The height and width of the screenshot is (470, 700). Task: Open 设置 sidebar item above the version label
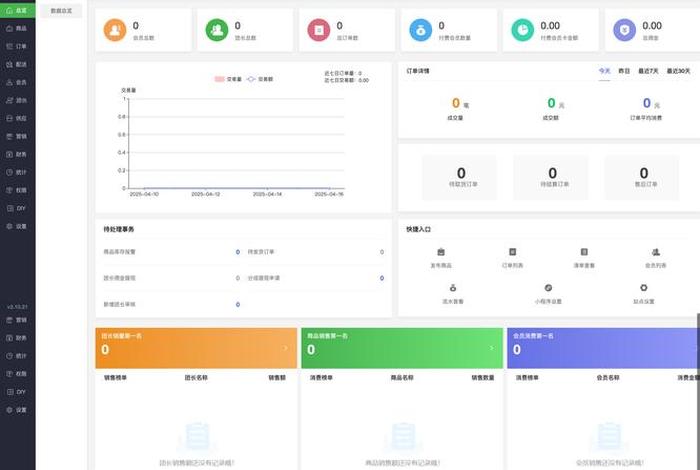(x=17, y=226)
